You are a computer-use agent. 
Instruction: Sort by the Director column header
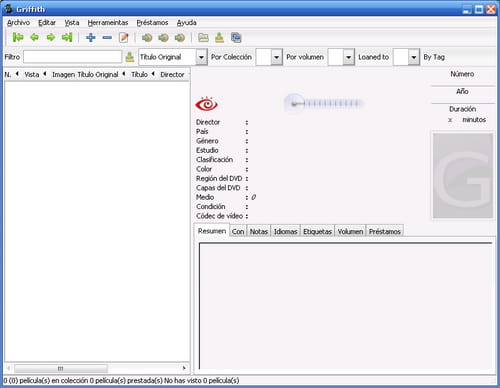point(172,75)
